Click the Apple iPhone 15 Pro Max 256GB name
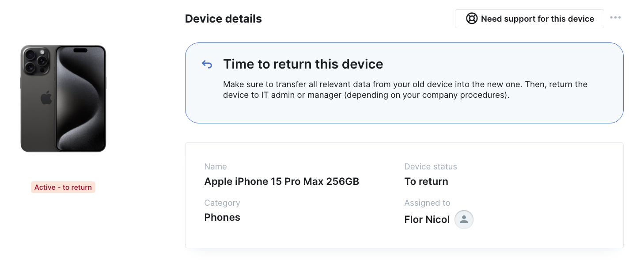This screenshot has height=261, width=644. (282, 181)
